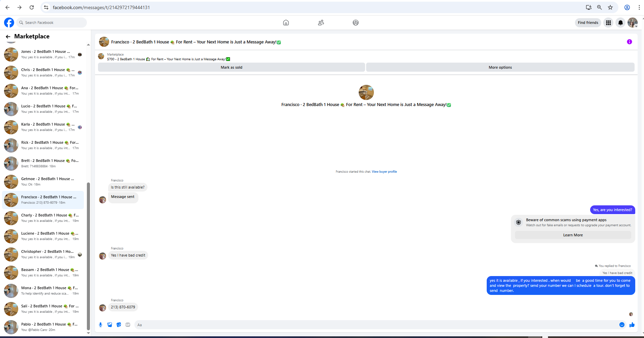Click the $700 listing title in banner

[x=168, y=59]
